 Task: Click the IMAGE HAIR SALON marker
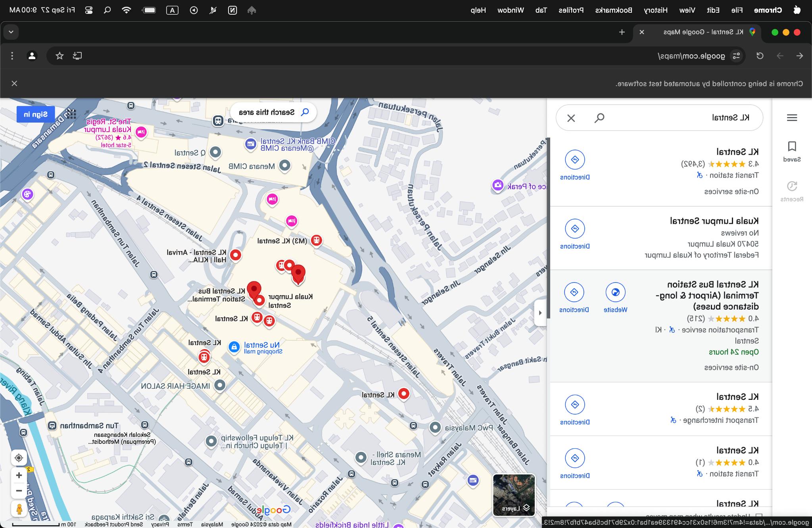[220, 385]
